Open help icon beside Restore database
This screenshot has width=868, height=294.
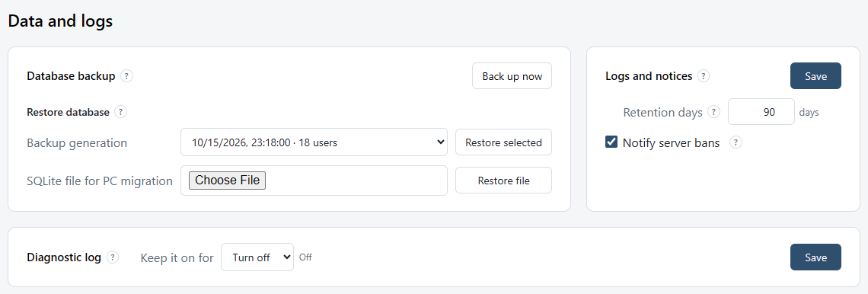[120, 112]
